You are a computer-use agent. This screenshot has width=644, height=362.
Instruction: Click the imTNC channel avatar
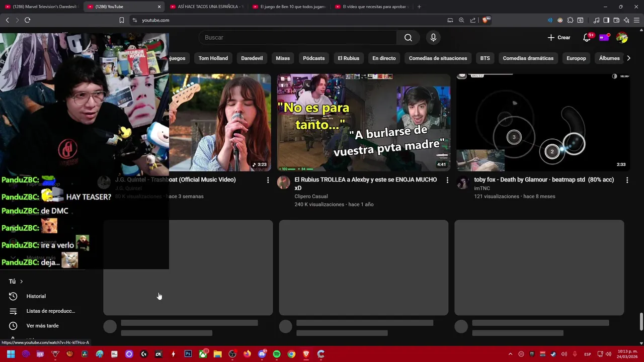463,183
